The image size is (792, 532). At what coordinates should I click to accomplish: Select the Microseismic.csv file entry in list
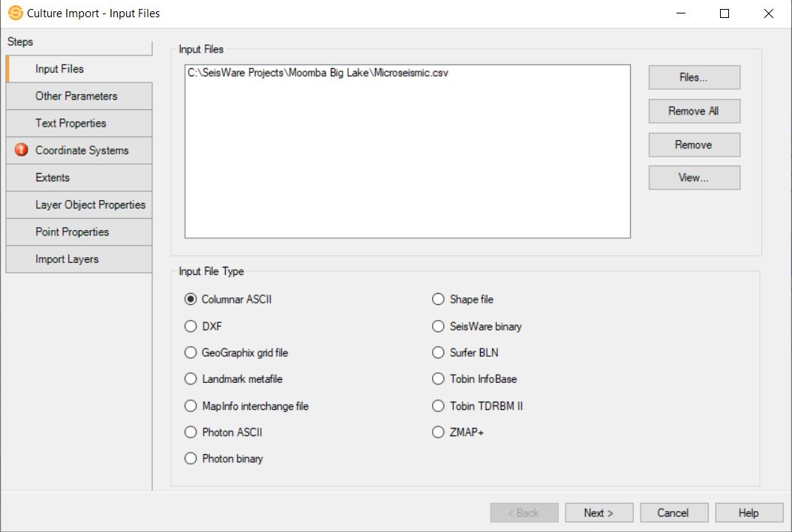(318, 73)
